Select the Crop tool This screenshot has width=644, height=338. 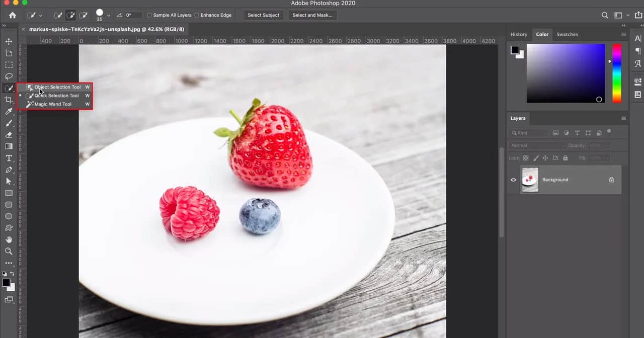point(8,100)
